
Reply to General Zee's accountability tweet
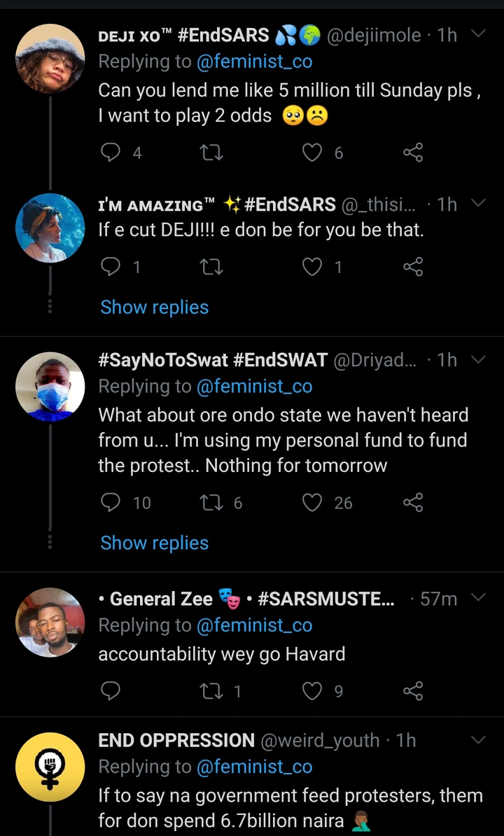click(x=111, y=692)
